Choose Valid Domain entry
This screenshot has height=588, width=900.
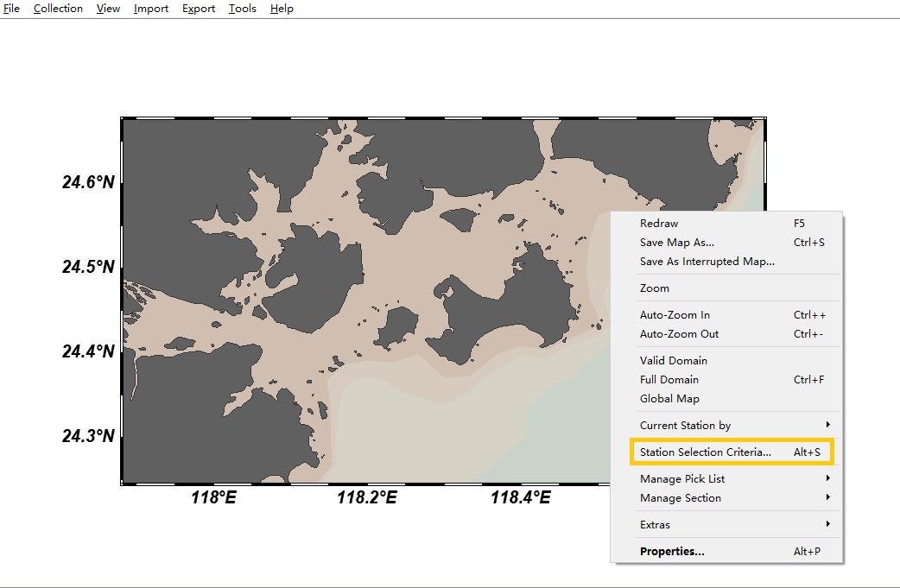727,360
